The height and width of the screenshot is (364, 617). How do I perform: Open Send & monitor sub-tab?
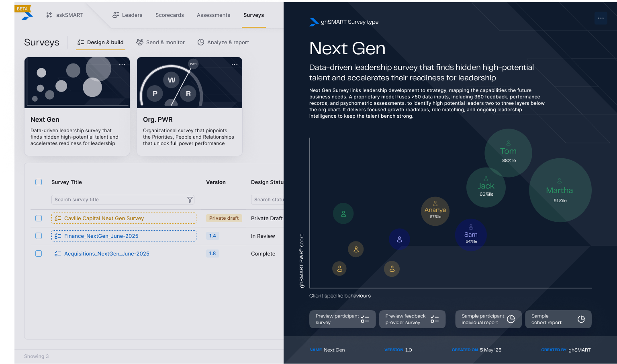tap(160, 42)
